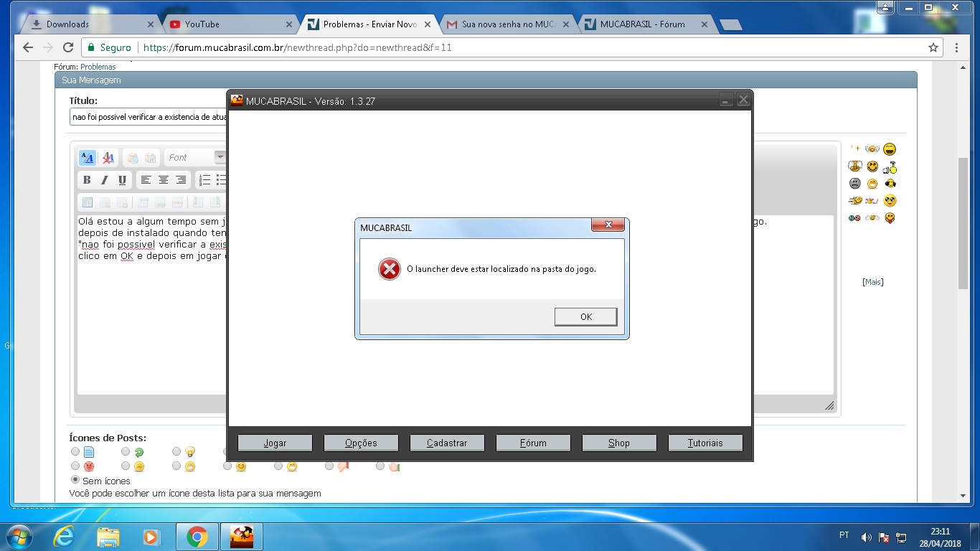980x551 pixels.
Task: Open Chrome's three-dot menu
Action: (x=957, y=47)
